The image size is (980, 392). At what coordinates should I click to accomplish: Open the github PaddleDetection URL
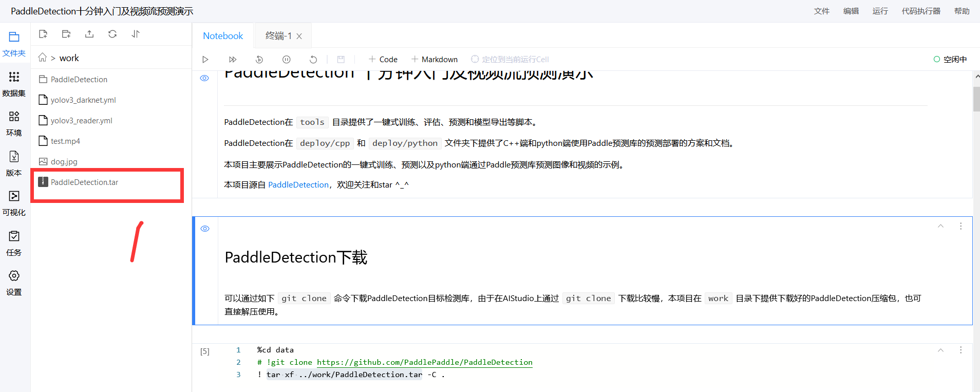click(424, 362)
